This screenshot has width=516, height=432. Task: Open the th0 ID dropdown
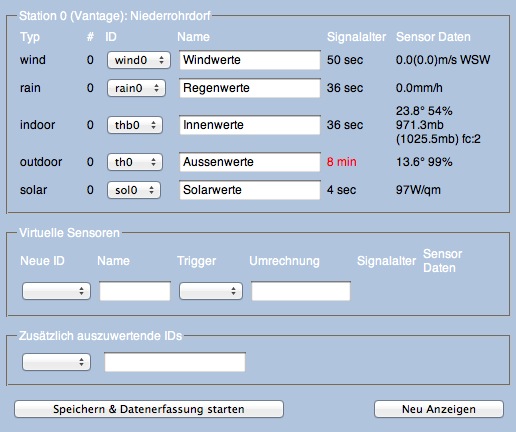tap(135, 162)
